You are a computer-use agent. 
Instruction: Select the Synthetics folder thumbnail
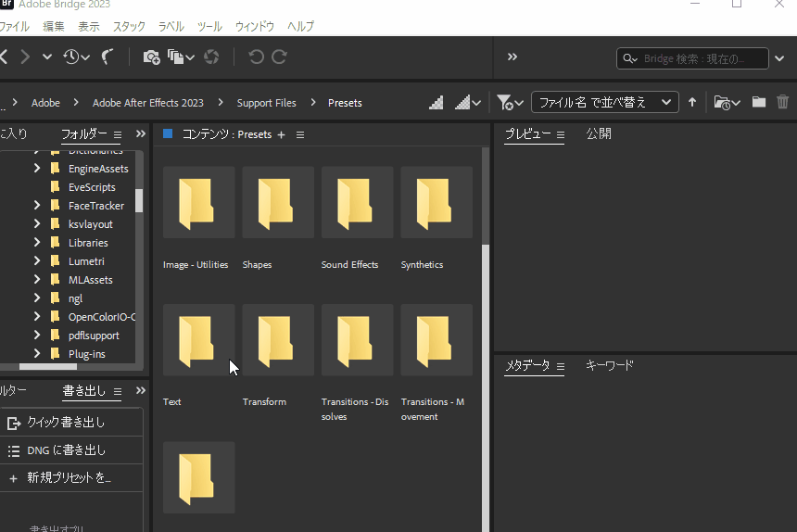436,202
